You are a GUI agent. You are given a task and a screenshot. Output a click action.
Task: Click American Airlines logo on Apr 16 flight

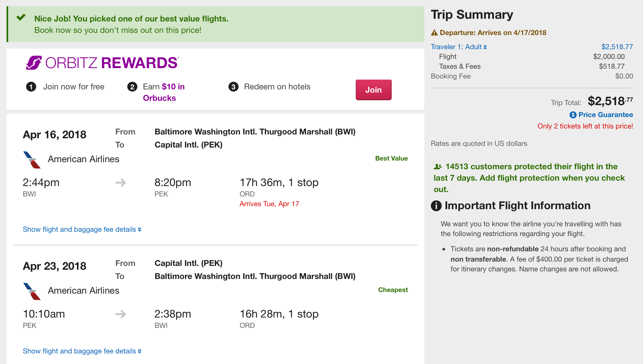point(32,160)
